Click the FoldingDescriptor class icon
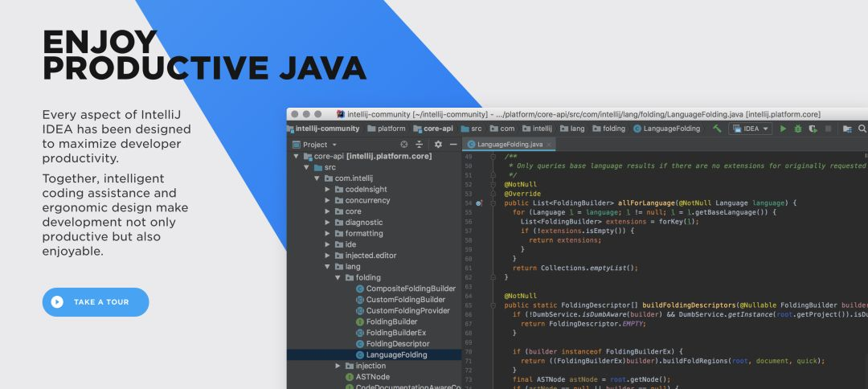This screenshot has width=868, height=389. click(x=360, y=344)
